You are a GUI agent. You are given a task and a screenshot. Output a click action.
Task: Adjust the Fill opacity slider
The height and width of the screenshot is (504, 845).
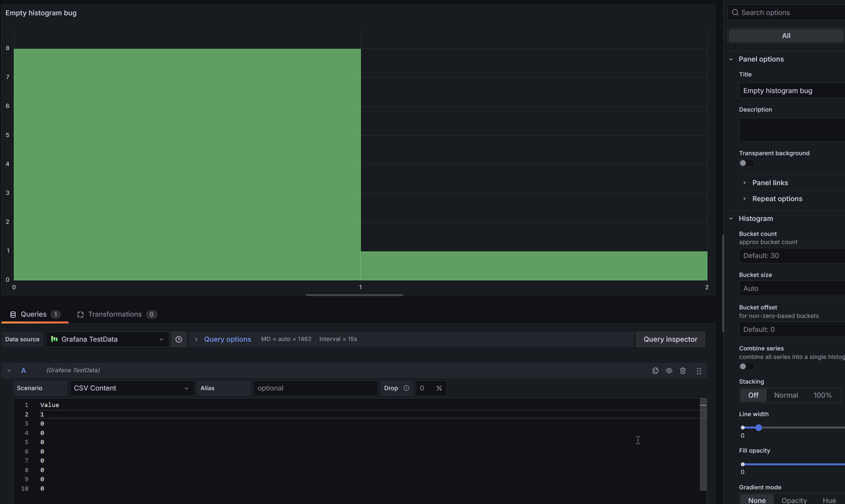click(793, 464)
